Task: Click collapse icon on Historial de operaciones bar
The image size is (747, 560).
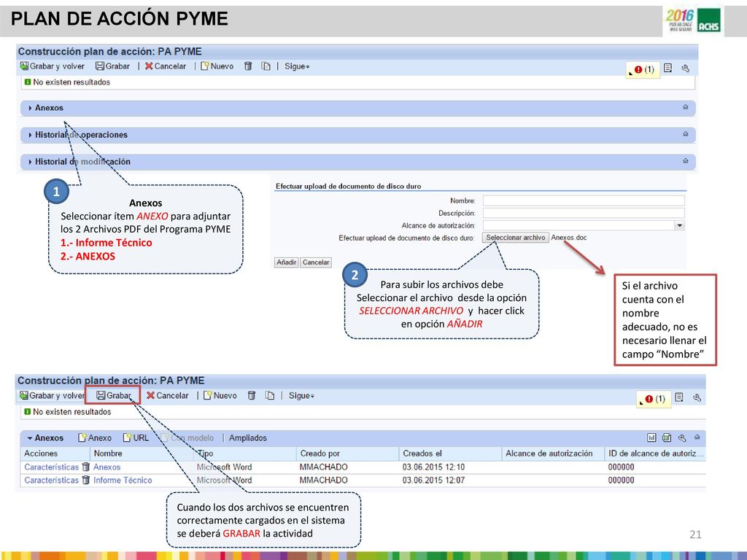Action: coord(685,134)
